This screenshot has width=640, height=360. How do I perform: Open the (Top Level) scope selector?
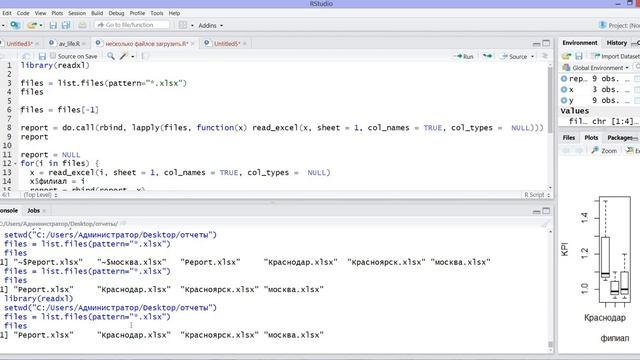40,195
